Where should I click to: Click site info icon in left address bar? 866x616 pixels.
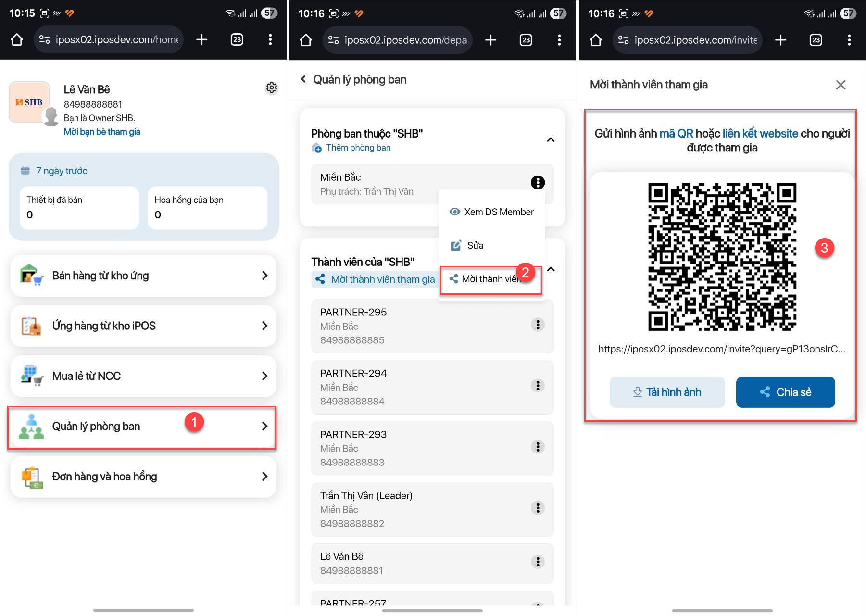click(x=44, y=39)
